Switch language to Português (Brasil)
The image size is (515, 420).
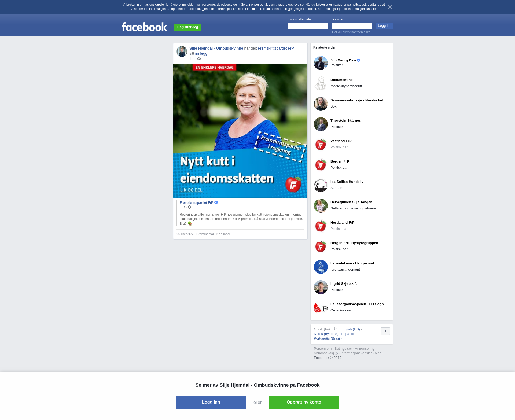pos(328,338)
